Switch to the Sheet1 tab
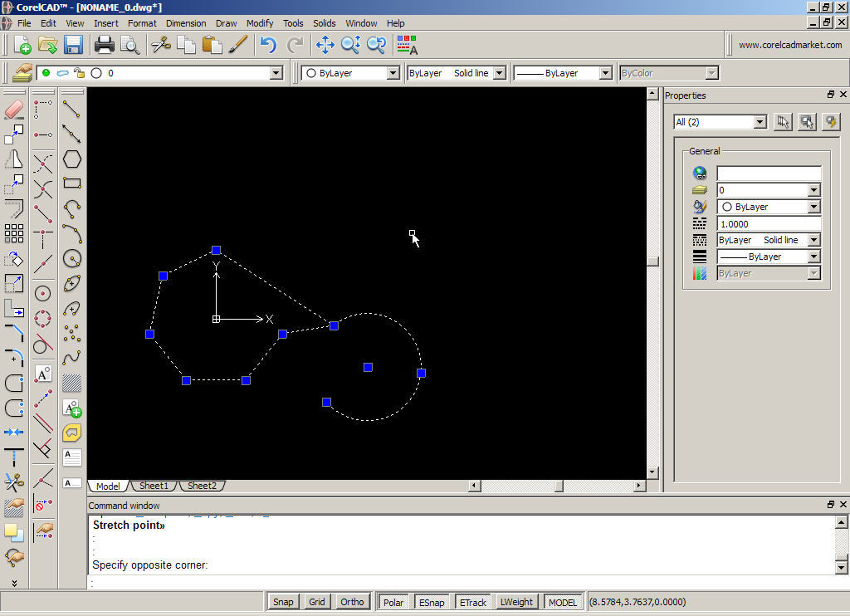850x616 pixels. coord(154,486)
